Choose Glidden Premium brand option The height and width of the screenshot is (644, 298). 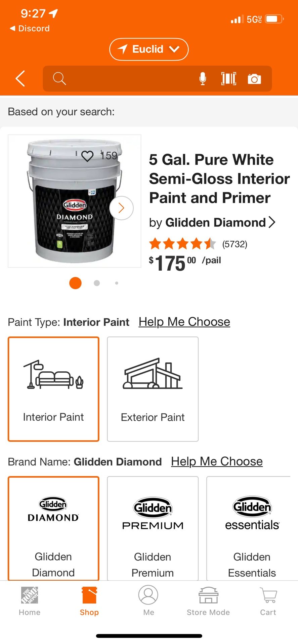(153, 528)
